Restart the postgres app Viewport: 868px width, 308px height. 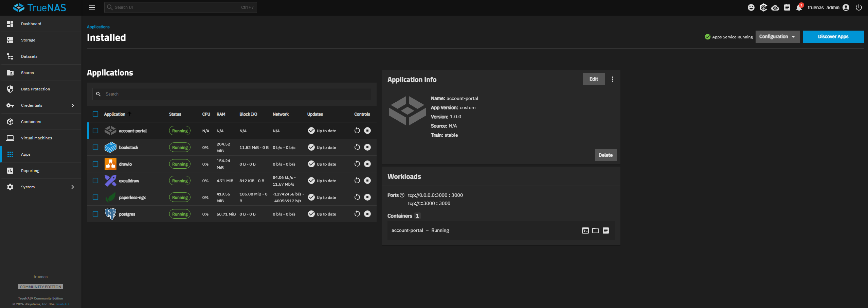tap(357, 214)
